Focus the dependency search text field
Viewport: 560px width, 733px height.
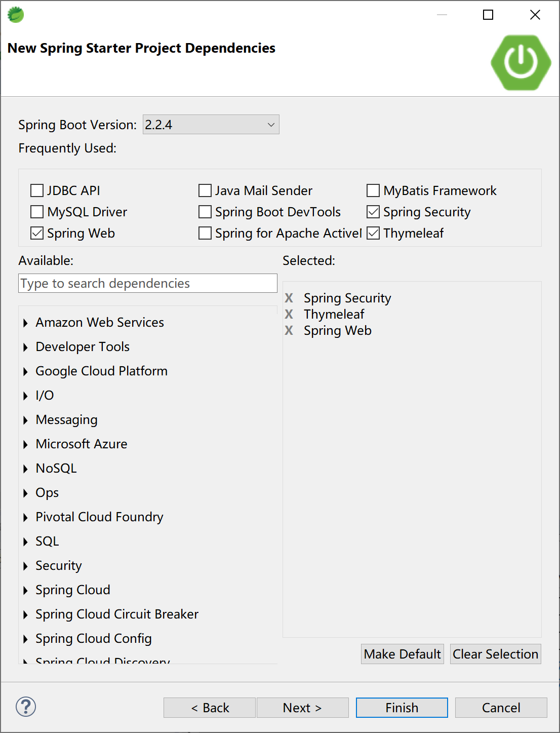(x=147, y=283)
